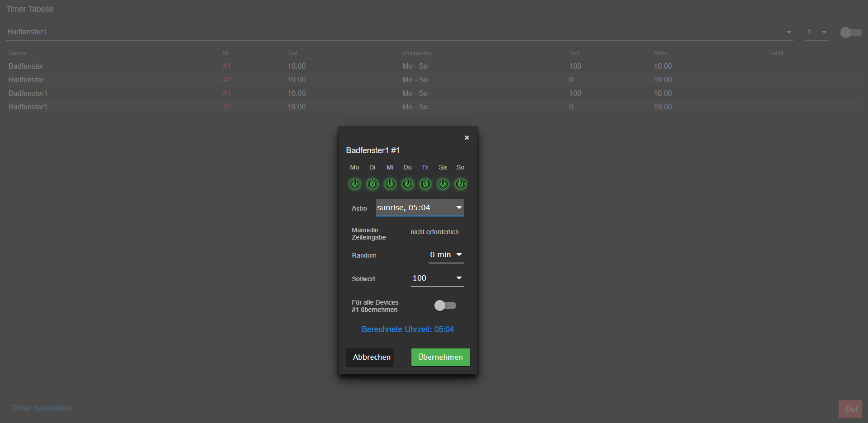The width and height of the screenshot is (868, 423).
Task: Click Astro value 19:00 in Badfenster1 #2 row
Action: click(663, 107)
